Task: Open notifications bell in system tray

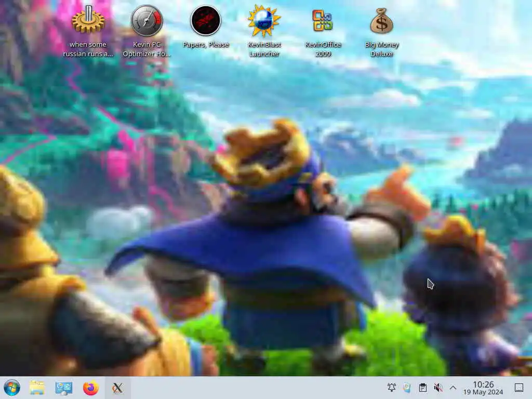Action: point(392,388)
